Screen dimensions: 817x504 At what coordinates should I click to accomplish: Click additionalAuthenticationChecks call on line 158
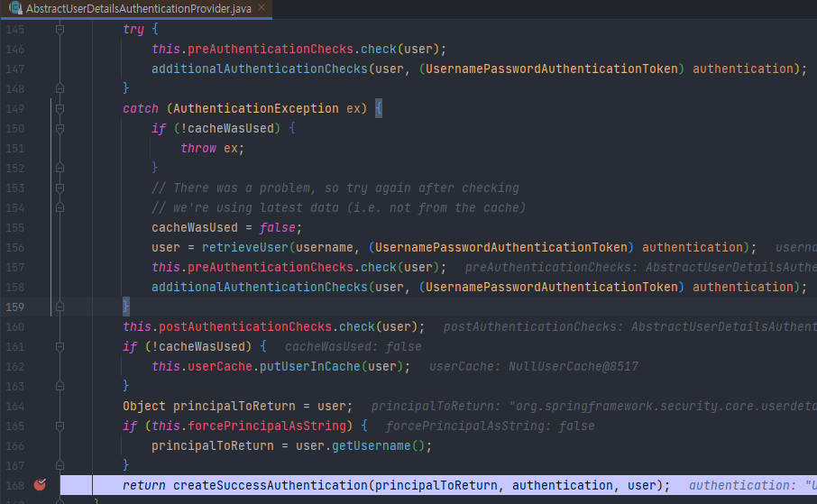pyautogui.click(x=260, y=288)
